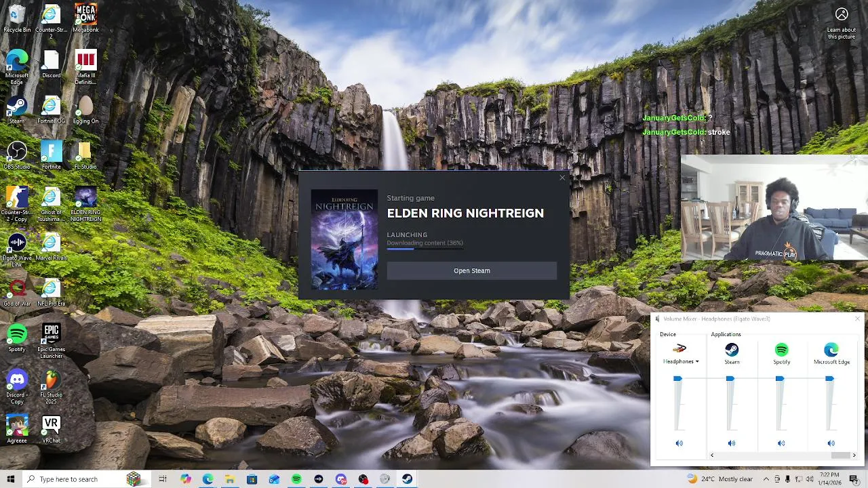Click 'Learn about this picture' icon
The image size is (868, 488).
coord(842,22)
